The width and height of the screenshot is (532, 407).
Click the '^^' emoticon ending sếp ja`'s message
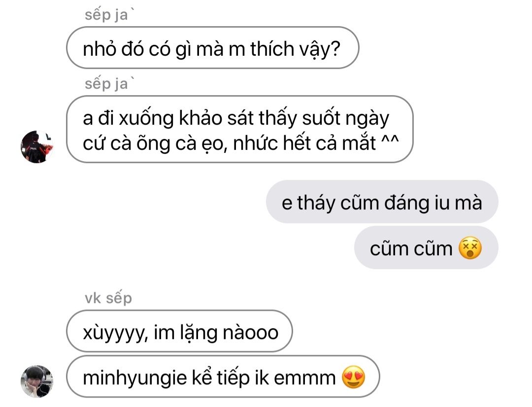[390, 141]
